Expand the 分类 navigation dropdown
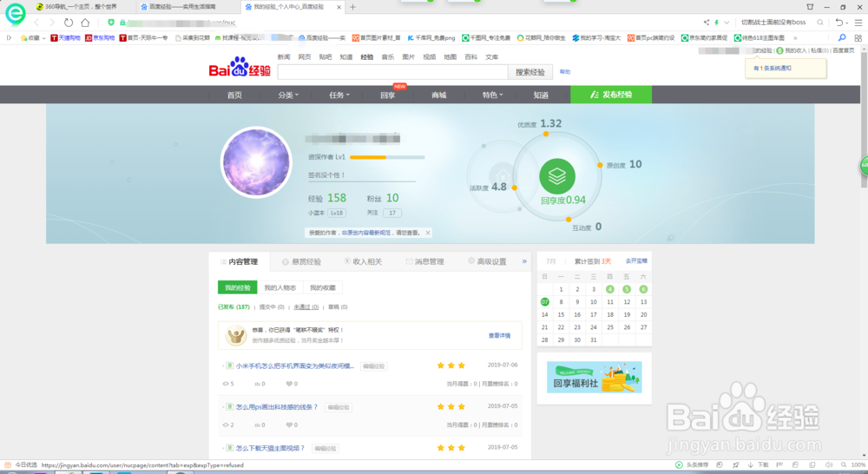 [288, 95]
